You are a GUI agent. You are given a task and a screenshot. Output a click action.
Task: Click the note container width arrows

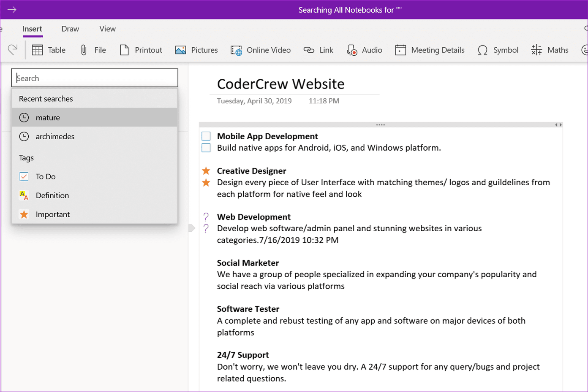[558, 125]
